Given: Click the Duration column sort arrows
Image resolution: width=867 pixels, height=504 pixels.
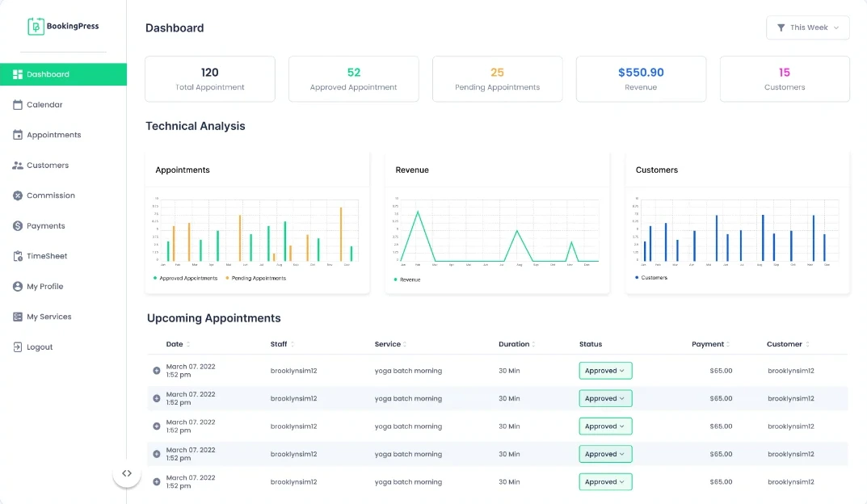Looking at the screenshot, I should click(x=533, y=344).
